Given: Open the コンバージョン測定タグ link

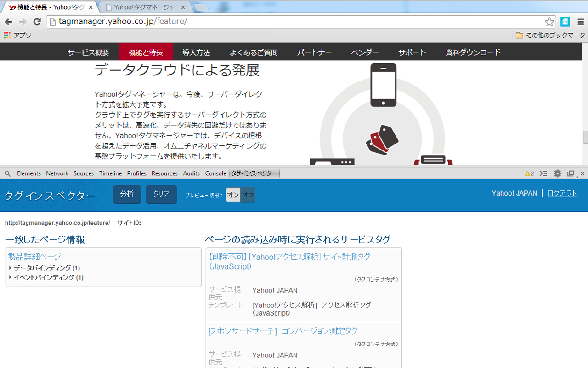Looking at the screenshot, I should click(x=283, y=331).
